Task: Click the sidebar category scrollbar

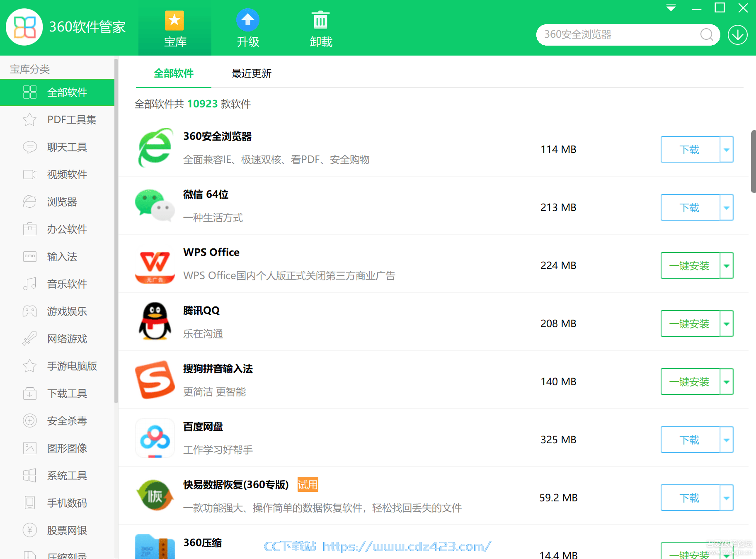Action: pos(116,230)
